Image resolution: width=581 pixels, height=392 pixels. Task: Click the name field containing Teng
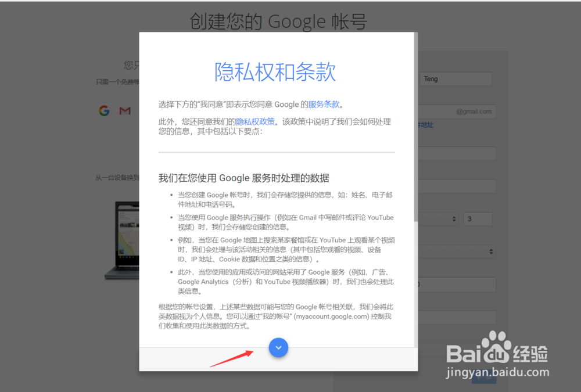point(455,79)
